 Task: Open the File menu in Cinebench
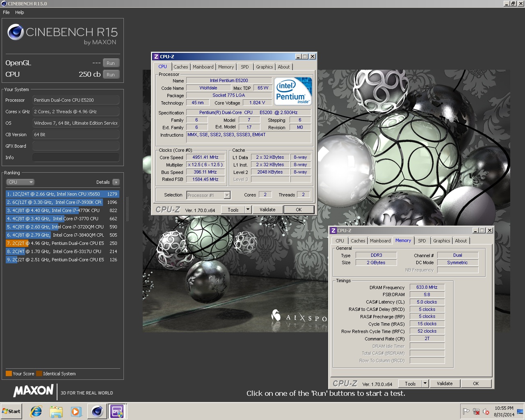coord(6,12)
